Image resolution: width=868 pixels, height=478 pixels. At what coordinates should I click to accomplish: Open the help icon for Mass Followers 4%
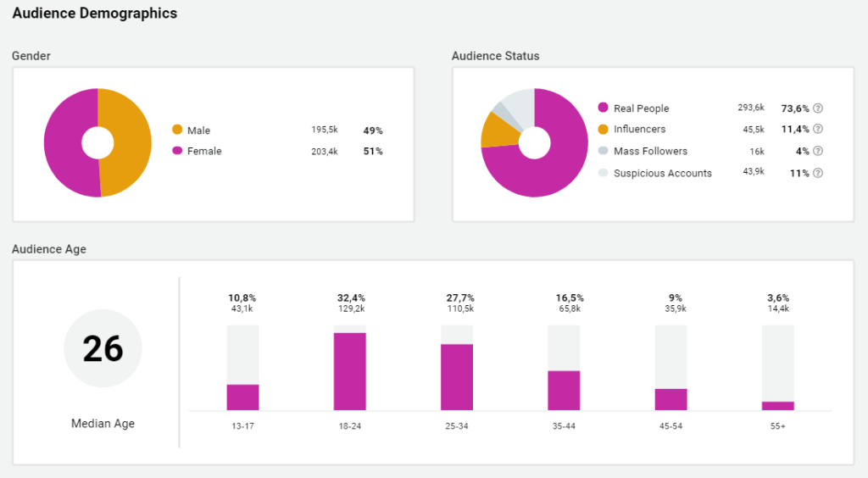click(x=818, y=151)
